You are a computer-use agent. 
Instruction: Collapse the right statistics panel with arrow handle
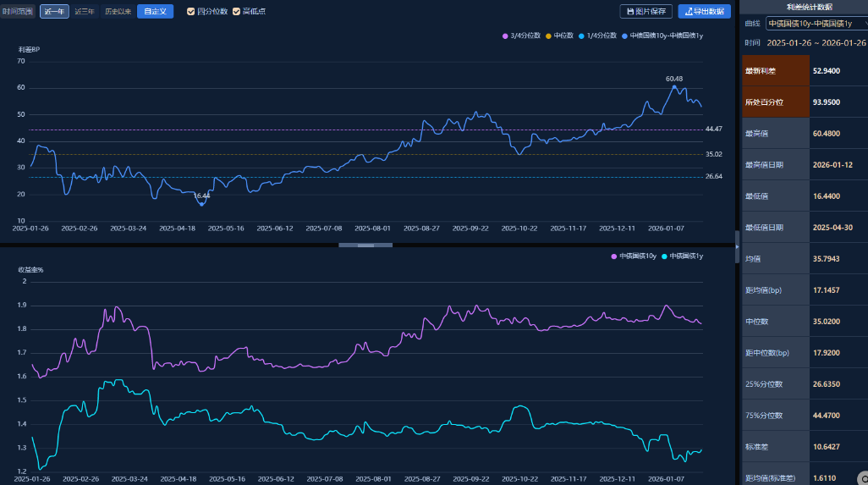point(737,246)
